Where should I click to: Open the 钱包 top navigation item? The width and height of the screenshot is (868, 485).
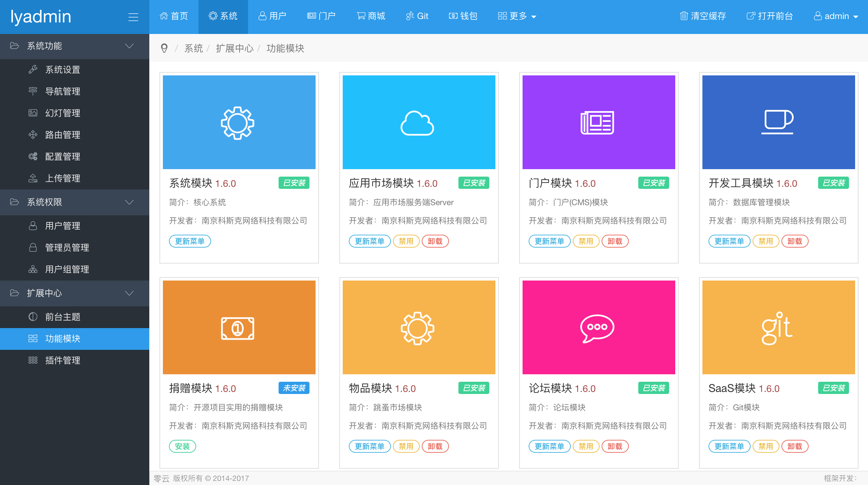click(463, 16)
